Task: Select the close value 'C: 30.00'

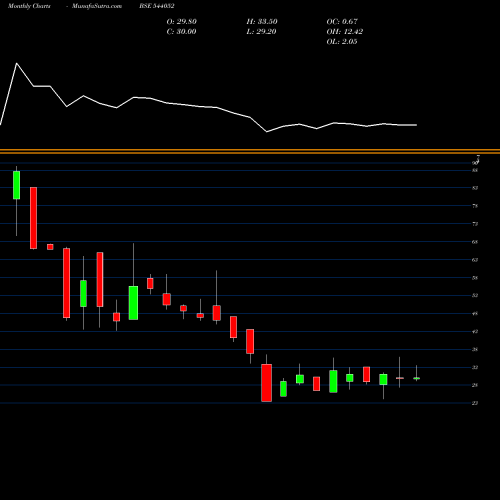Action: click(x=181, y=32)
